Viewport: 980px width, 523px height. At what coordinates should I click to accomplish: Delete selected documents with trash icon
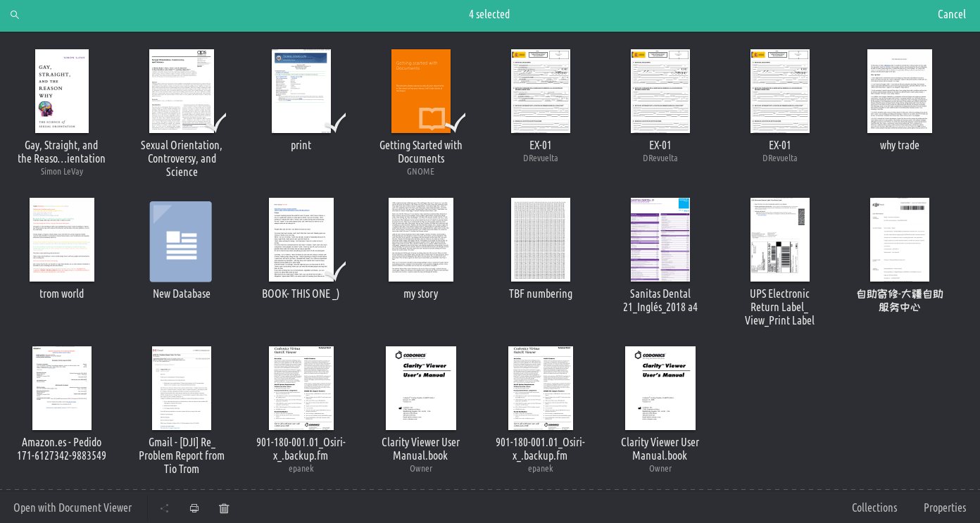point(224,508)
